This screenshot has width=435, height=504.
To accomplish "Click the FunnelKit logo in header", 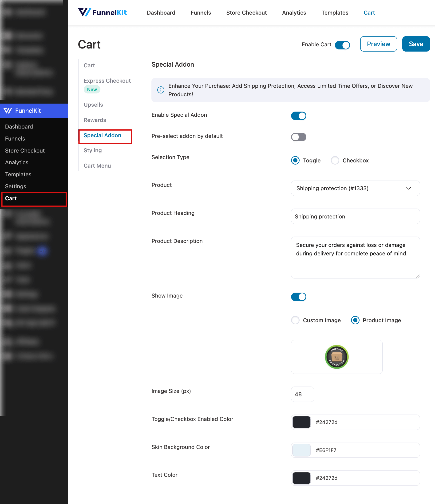I will 102,12.
